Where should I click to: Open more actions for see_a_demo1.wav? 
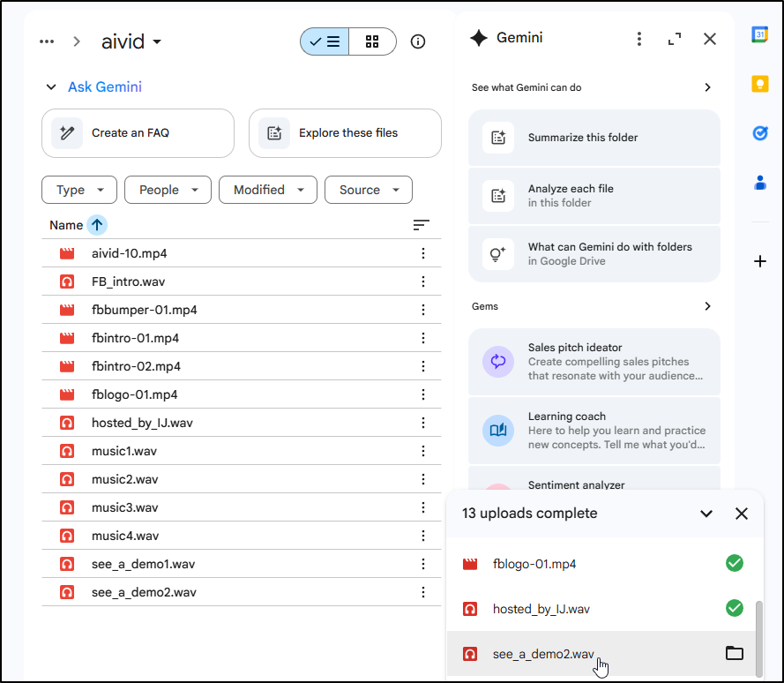423,564
